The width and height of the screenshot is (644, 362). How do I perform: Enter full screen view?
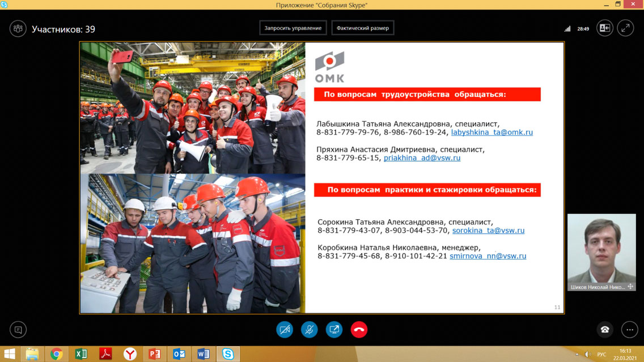(625, 28)
